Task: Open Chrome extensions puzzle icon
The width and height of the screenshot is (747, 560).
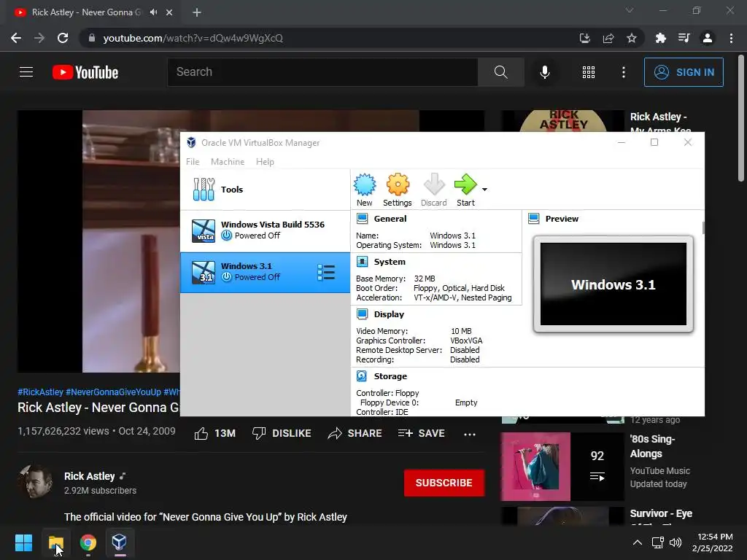Action: click(x=660, y=38)
